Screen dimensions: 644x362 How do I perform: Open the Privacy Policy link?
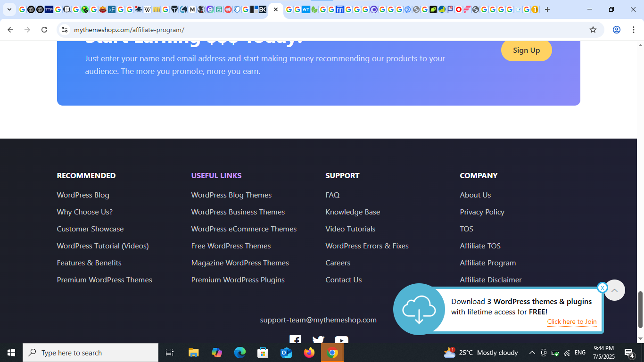coord(482,212)
